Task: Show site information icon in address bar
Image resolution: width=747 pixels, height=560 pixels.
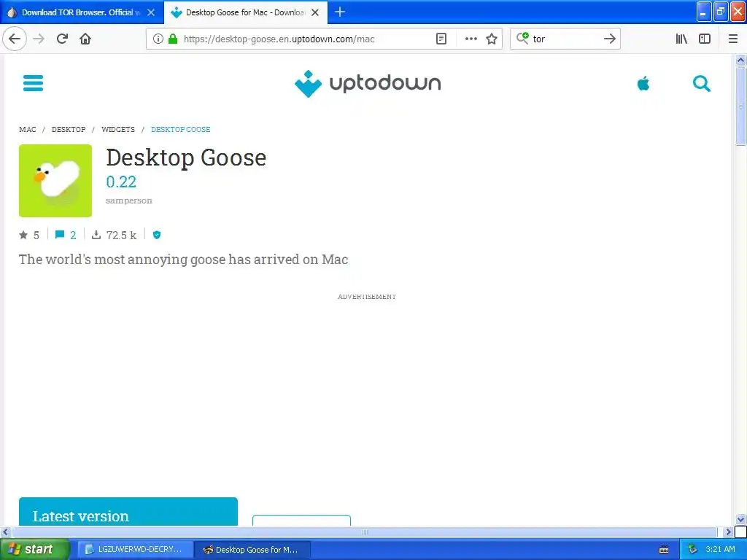Action: pyautogui.click(x=158, y=39)
